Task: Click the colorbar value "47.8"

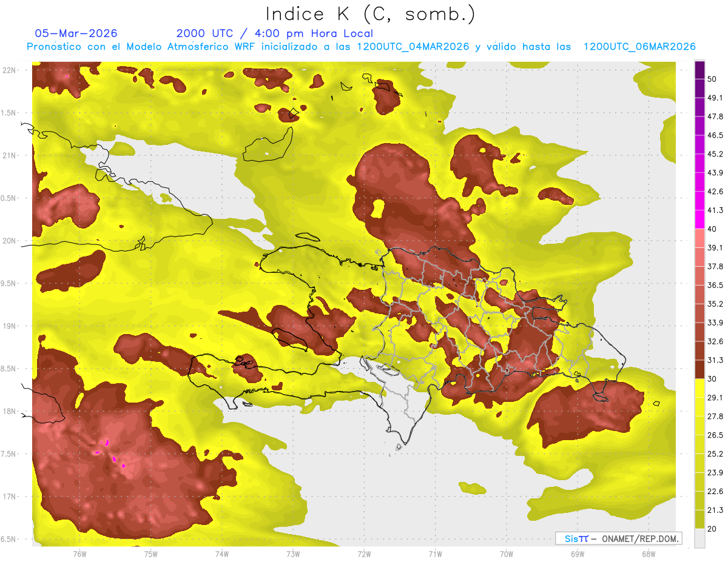Action: pyautogui.click(x=716, y=116)
